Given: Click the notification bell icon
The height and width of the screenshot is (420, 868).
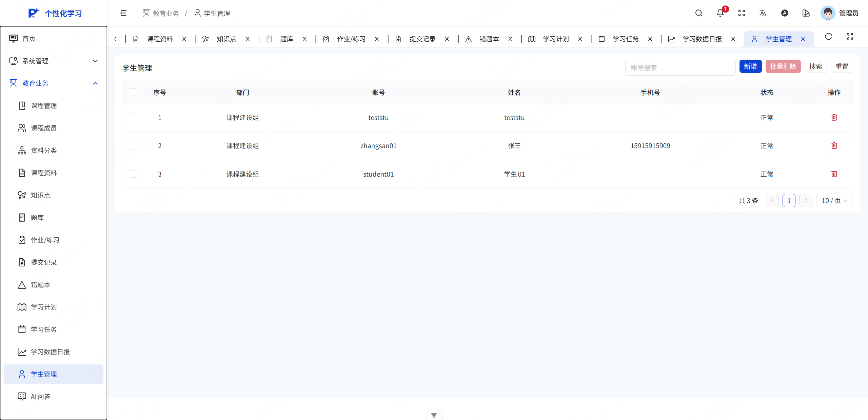Looking at the screenshot, I should click(720, 13).
